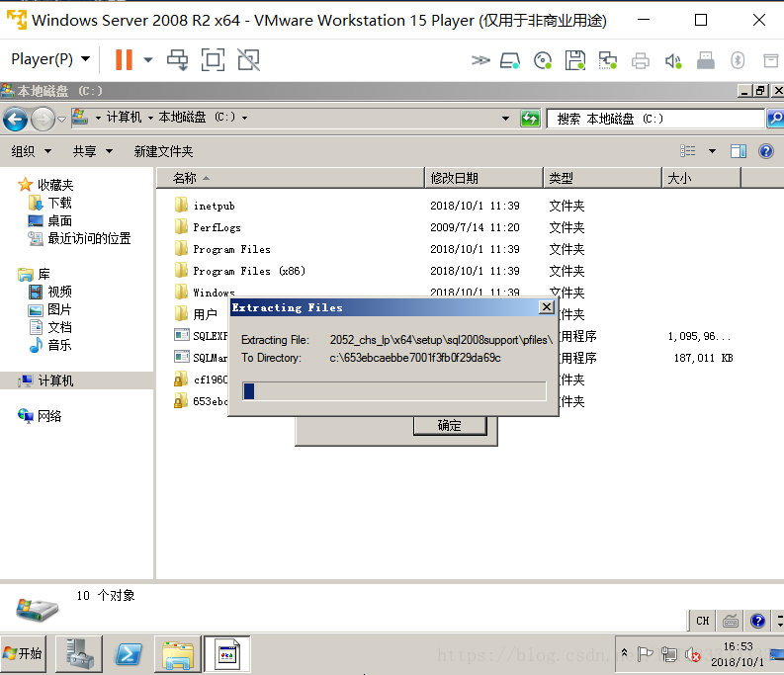Screen dimensions: 784x675
Task: Send Ctrl+Alt+Del to the virtual machine
Action: tap(178, 60)
